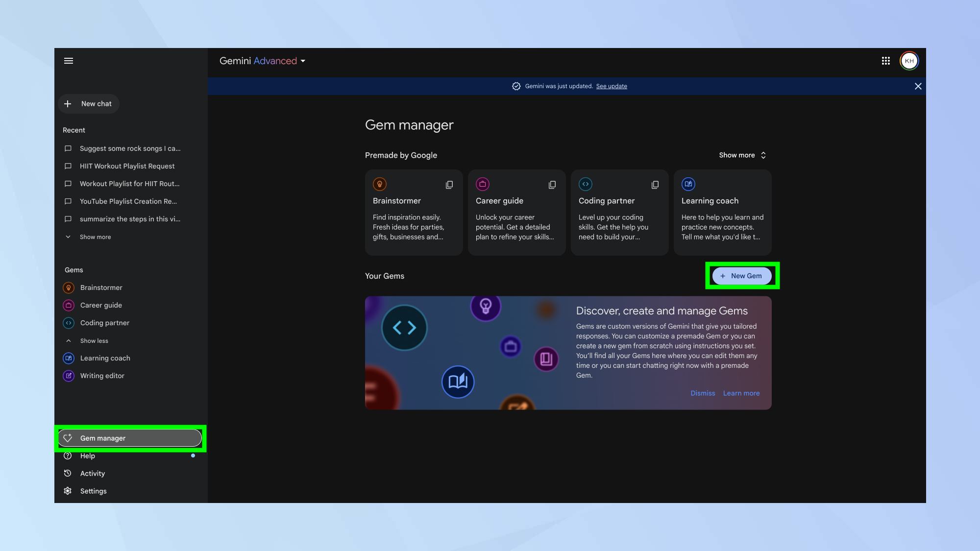Click the New Gem button
This screenshot has width=980, height=551.
click(742, 276)
